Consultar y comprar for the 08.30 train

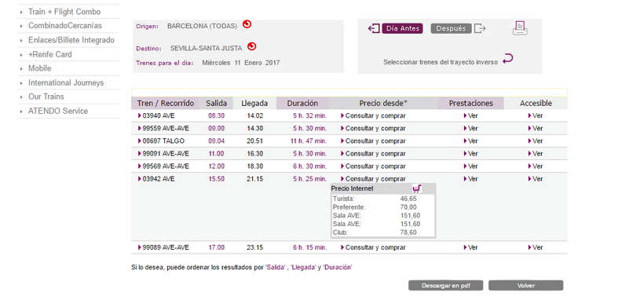tap(373, 115)
